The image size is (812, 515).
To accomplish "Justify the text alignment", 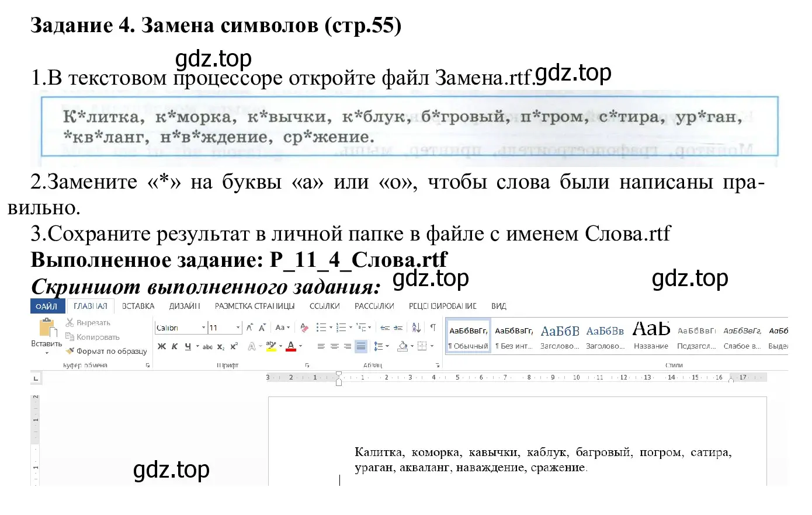I will click(361, 346).
